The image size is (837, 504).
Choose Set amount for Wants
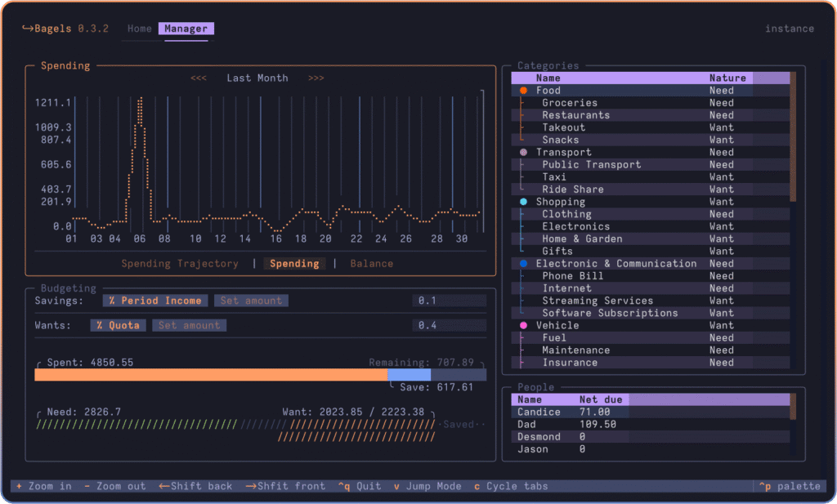pyautogui.click(x=189, y=325)
